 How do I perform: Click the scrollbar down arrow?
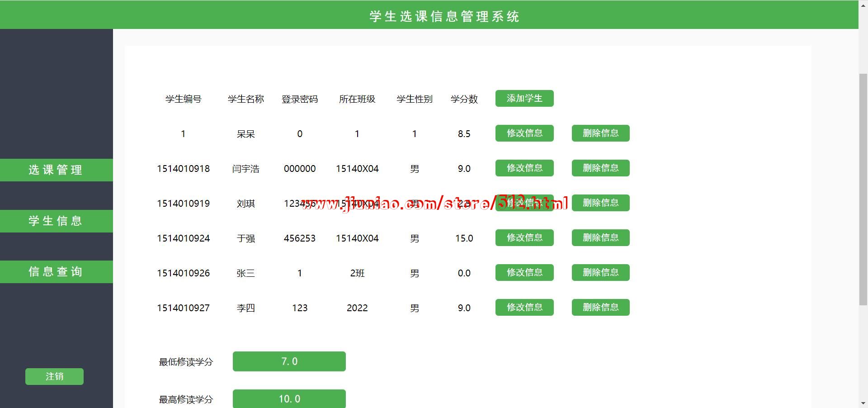click(x=863, y=403)
